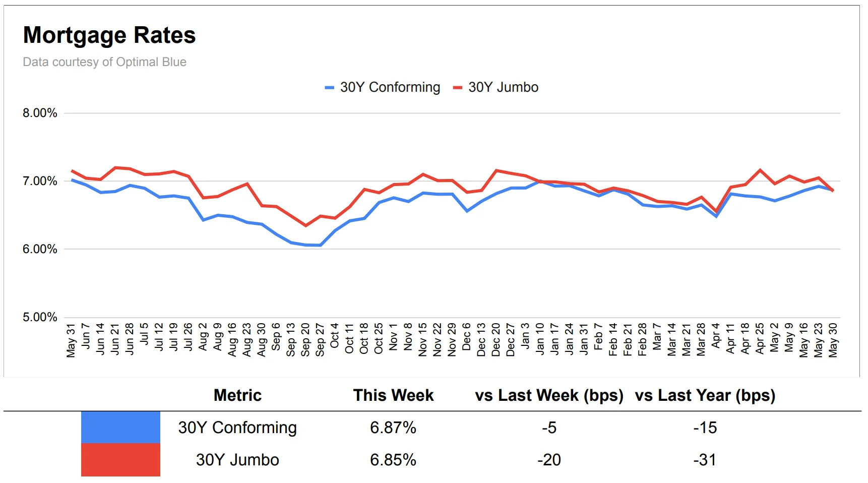The image size is (868, 483).
Task: Click the This Week column header
Action: click(393, 395)
